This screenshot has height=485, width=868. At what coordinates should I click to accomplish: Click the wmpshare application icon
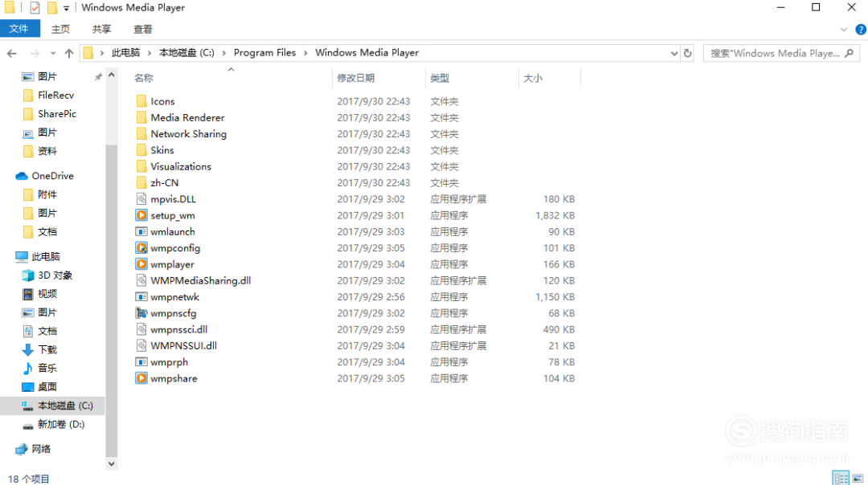pos(141,378)
